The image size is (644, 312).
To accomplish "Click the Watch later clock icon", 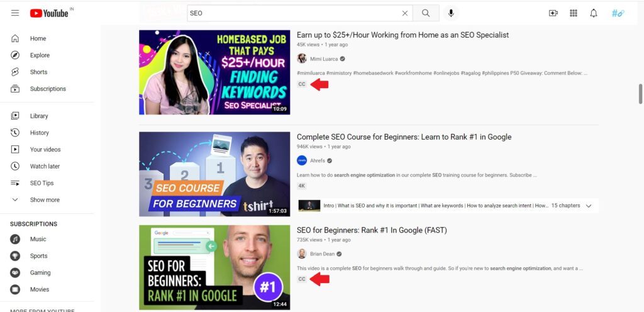I will tap(15, 166).
